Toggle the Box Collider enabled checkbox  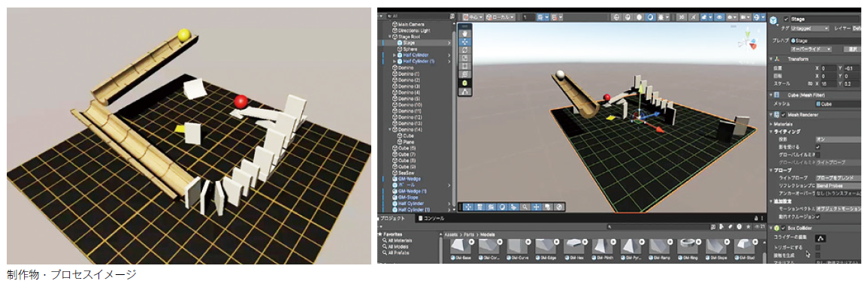click(783, 228)
